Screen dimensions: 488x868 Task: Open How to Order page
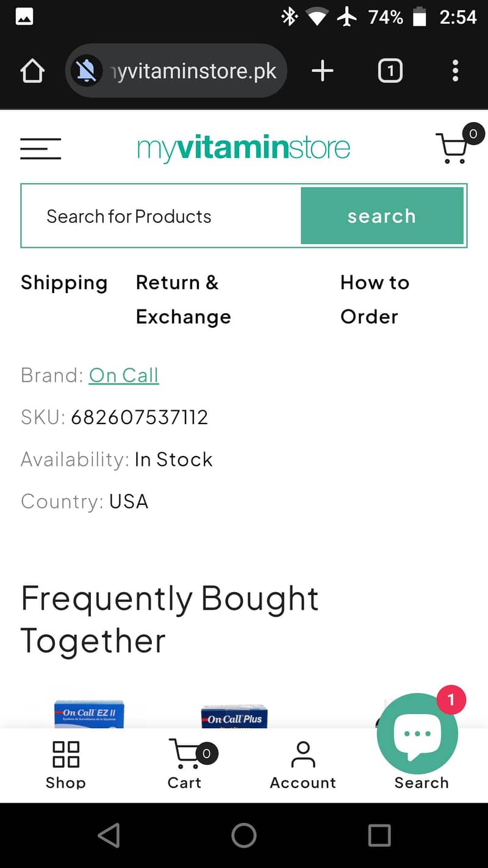375,300
